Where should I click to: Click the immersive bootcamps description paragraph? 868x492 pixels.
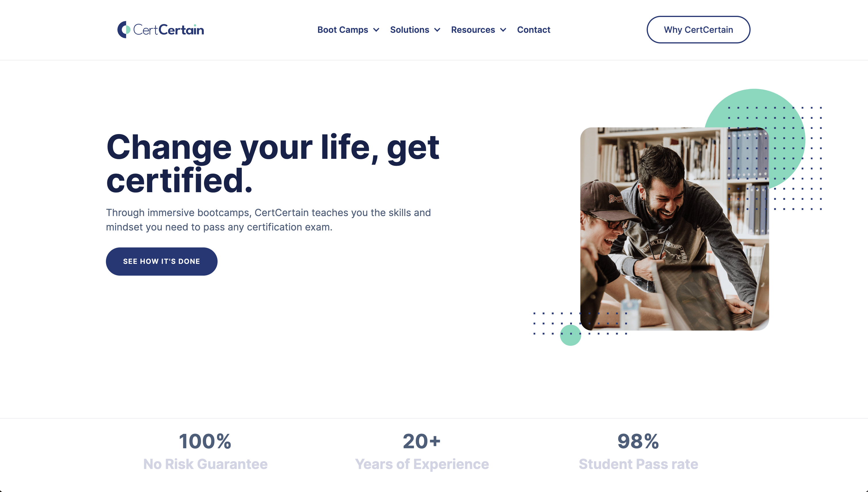pos(269,220)
